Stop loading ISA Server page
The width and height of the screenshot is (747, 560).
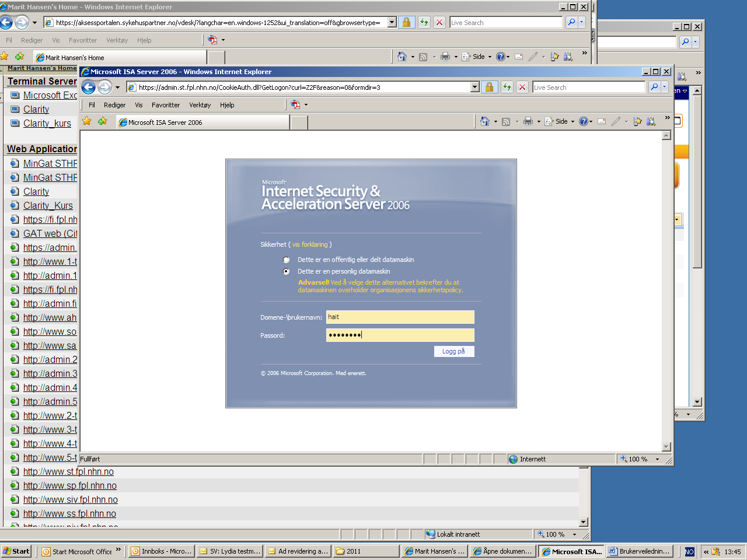point(522,87)
